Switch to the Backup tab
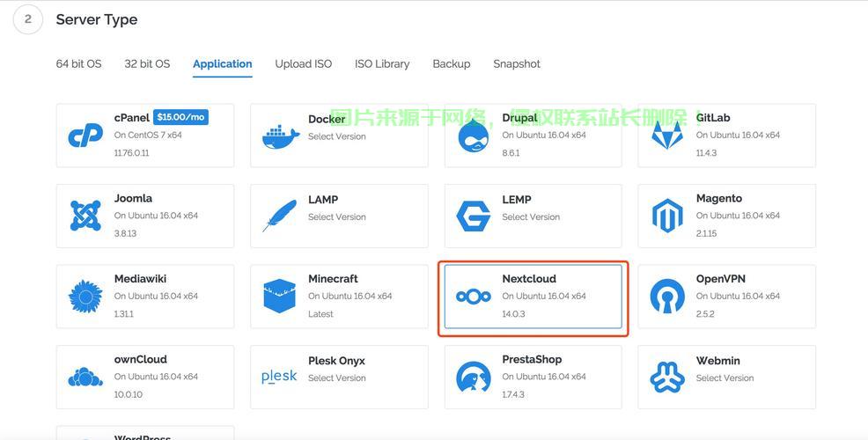868x440 pixels. tap(451, 63)
